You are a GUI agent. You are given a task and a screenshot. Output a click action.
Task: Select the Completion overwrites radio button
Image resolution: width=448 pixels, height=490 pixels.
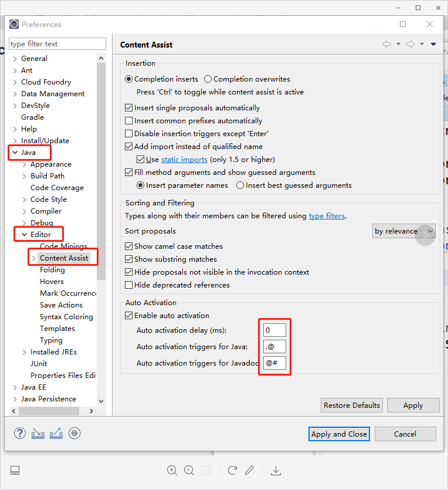coord(208,79)
